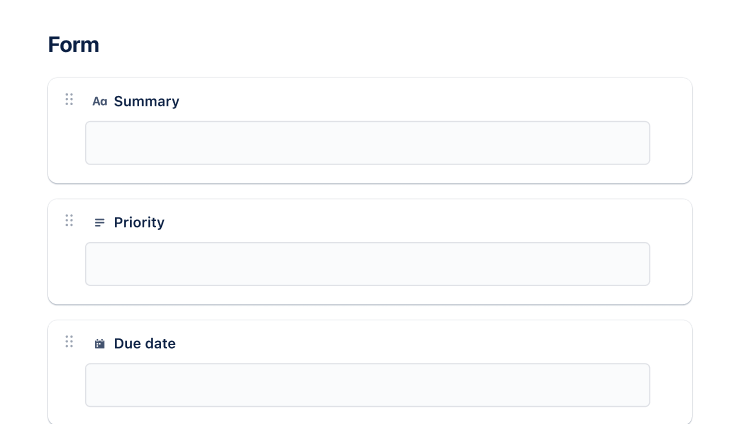736x424 pixels.
Task: Focus the Due date input box
Action: coord(367,385)
